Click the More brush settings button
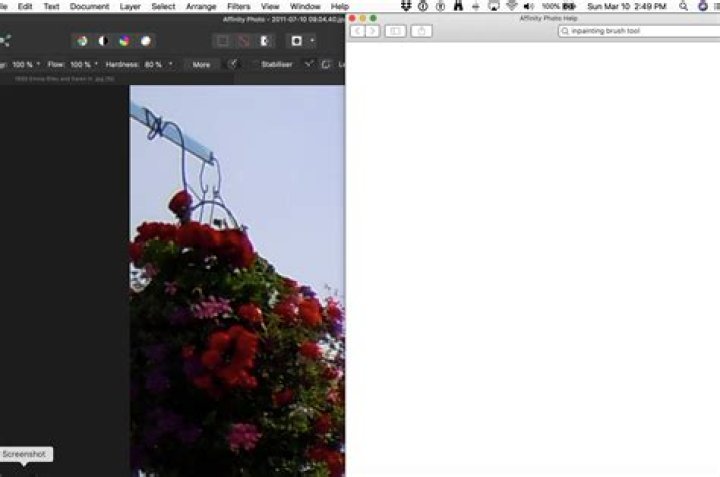This screenshot has width=720, height=477. point(201,64)
